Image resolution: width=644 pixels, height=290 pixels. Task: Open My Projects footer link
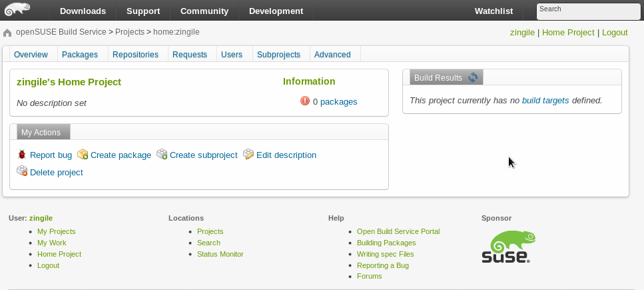[56, 231]
